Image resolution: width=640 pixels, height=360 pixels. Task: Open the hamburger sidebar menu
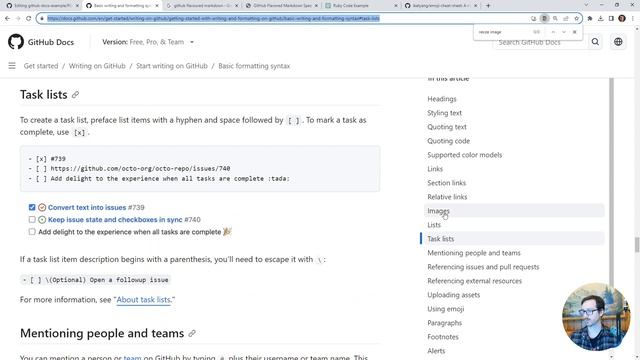(x=12, y=66)
